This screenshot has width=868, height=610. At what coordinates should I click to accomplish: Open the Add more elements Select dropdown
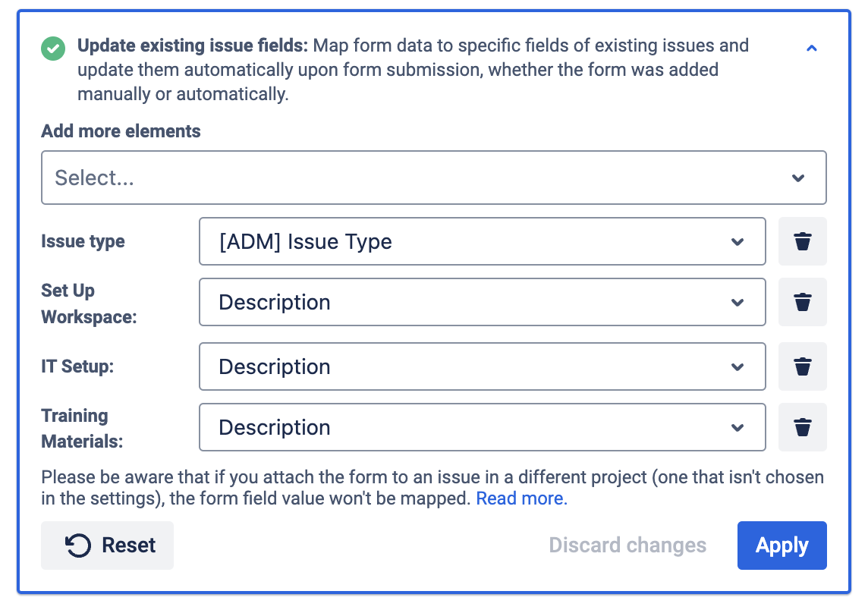[x=433, y=178]
